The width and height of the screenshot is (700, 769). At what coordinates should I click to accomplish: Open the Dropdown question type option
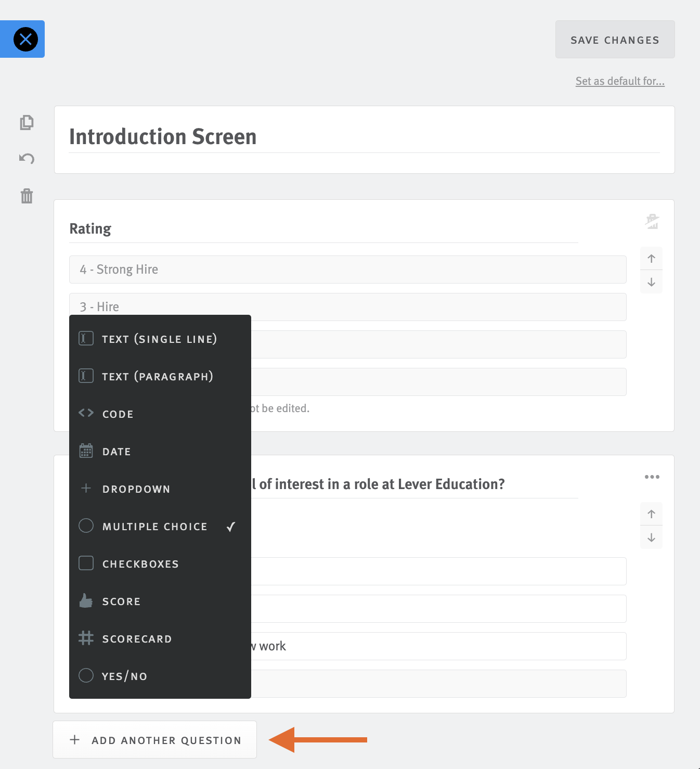coord(136,489)
